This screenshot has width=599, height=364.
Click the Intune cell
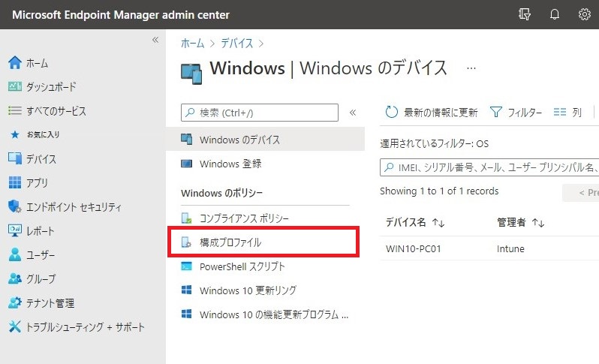510,248
